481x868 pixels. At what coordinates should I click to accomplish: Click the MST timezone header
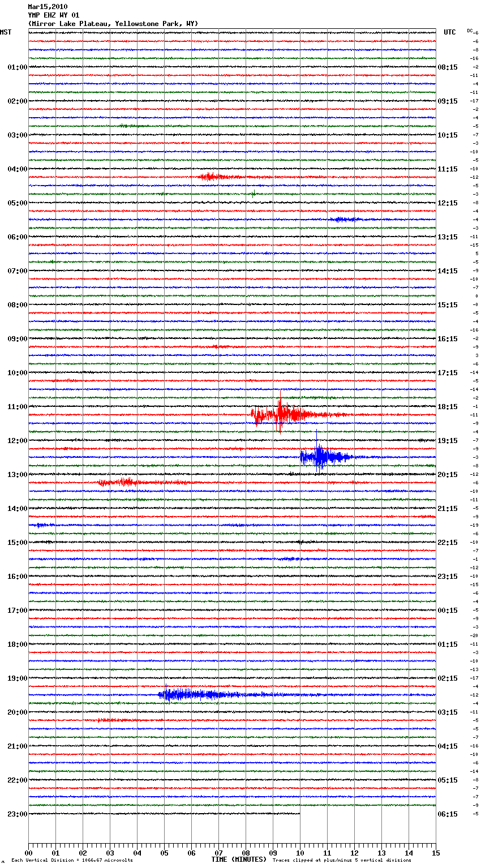(6, 32)
